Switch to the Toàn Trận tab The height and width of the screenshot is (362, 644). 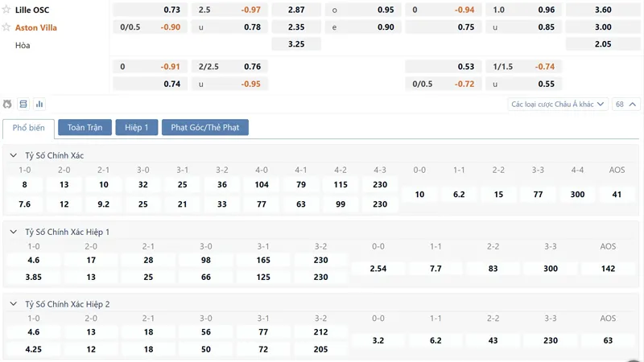point(85,127)
